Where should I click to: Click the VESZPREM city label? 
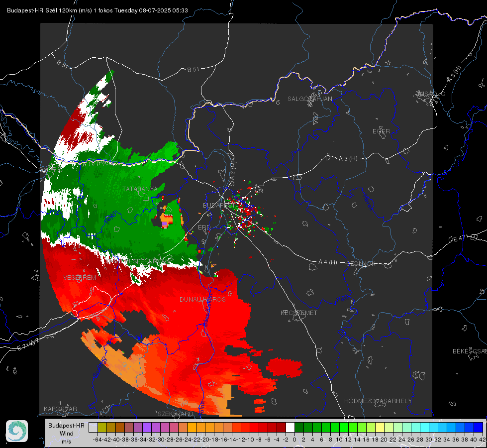(80, 278)
